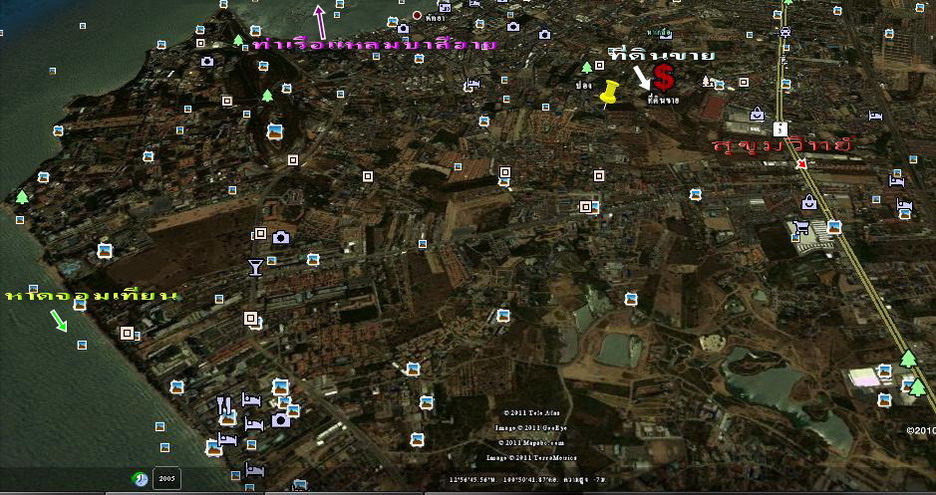Open the cocktail glass bar placemark

tap(255, 266)
